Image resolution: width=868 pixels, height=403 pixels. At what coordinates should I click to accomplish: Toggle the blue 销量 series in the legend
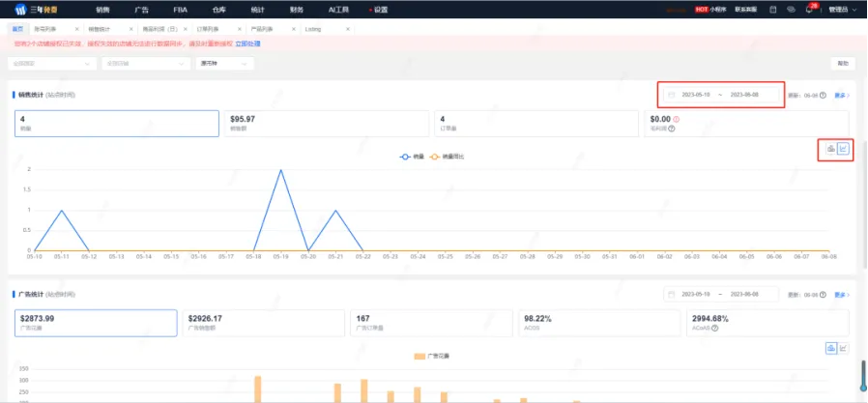(412, 157)
